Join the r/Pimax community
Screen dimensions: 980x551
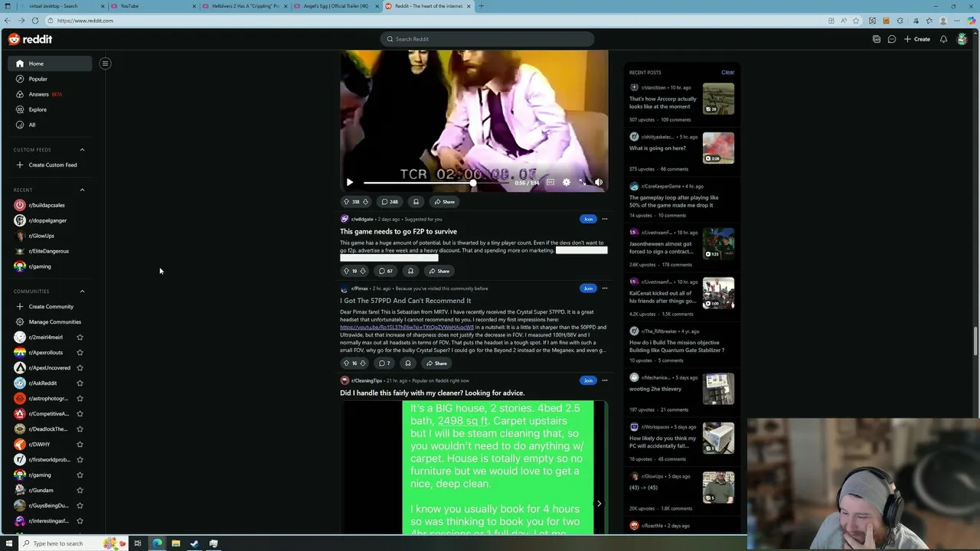pos(588,289)
